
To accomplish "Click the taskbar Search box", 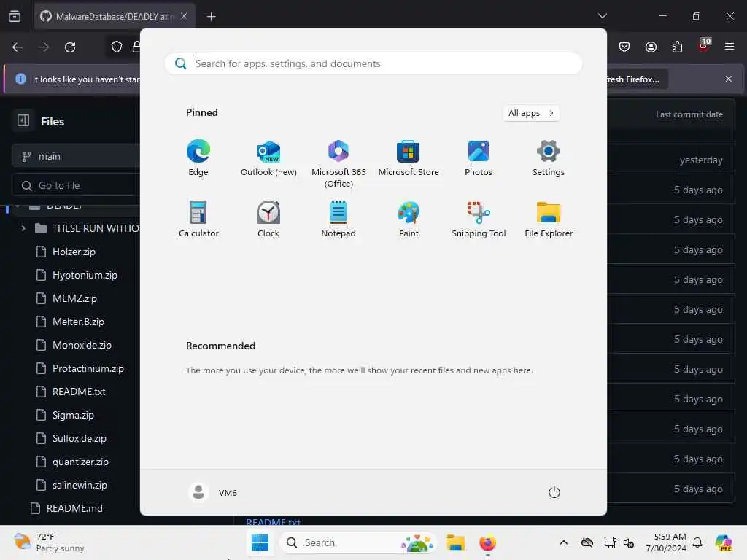I will coord(357,542).
